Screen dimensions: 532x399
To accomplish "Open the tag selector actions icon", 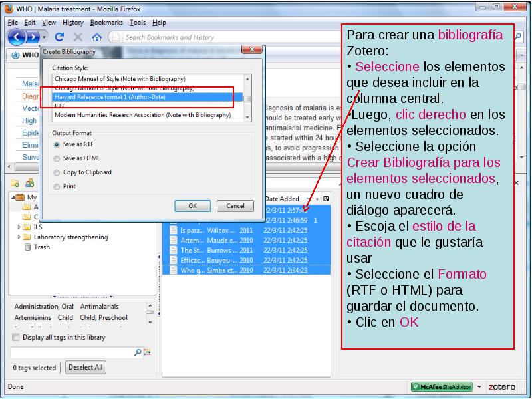I will click(x=147, y=352).
